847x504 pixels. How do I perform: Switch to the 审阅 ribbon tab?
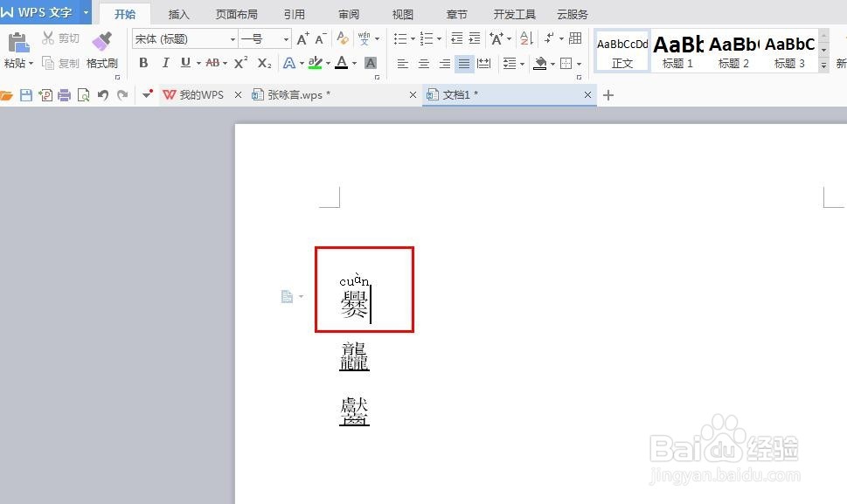[349, 15]
